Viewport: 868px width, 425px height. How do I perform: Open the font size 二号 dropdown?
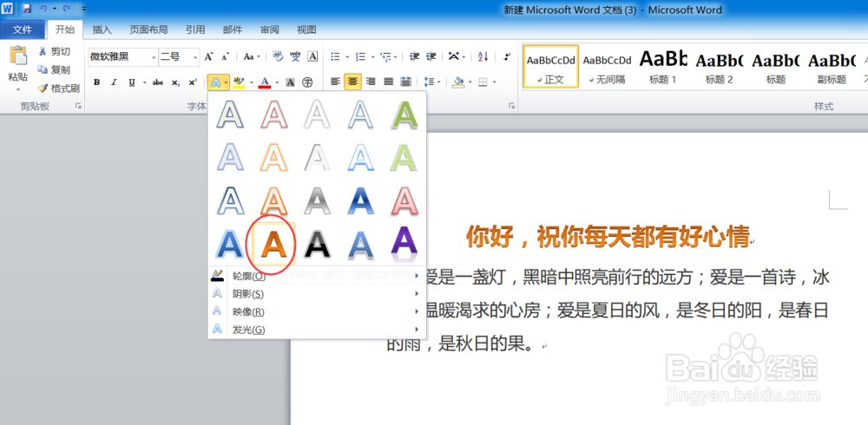click(x=195, y=57)
